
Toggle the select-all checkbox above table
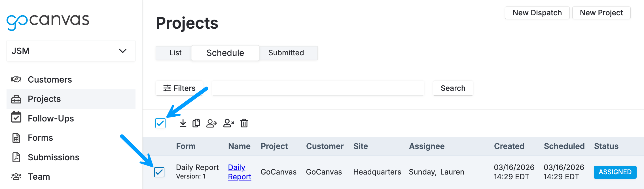(x=160, y=123)
